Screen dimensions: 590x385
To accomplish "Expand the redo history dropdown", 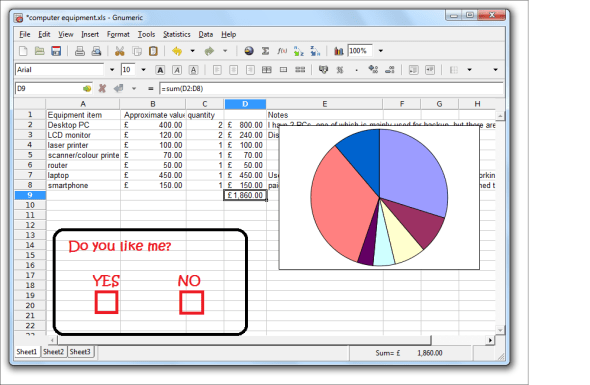I will coord(225,51).
